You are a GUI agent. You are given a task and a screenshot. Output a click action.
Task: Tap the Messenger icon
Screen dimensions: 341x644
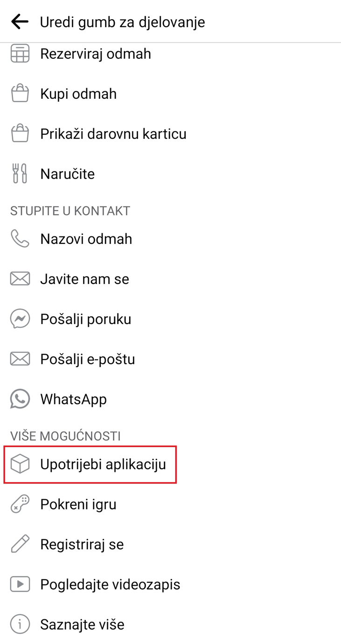click(x=20, y=319)
